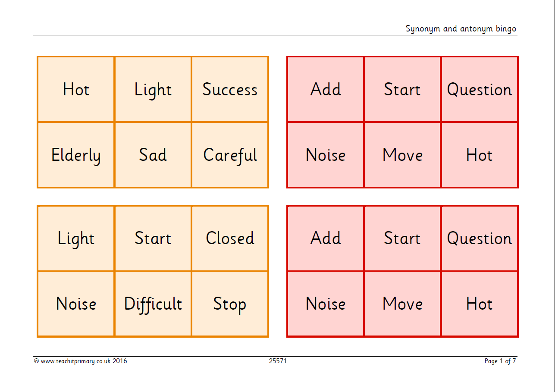Click Start in the bottom red card
Screen dimensions: 555x392
[402, 238]
